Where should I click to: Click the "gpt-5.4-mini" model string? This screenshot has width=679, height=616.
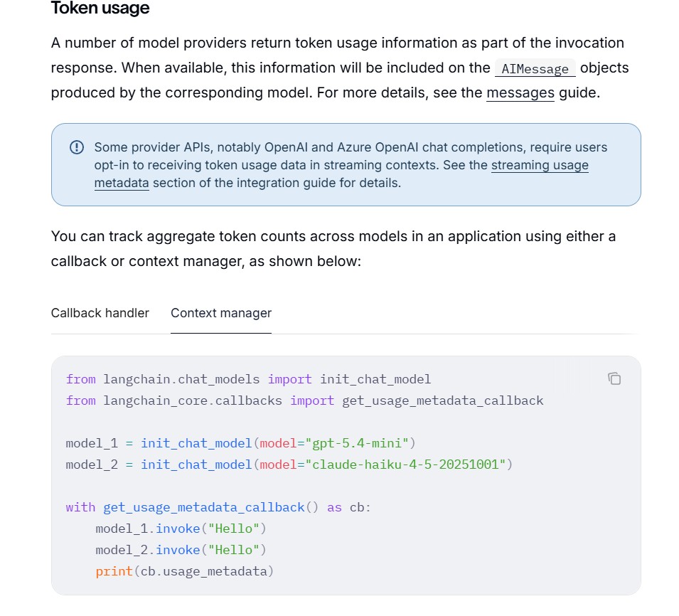(357, 443)
